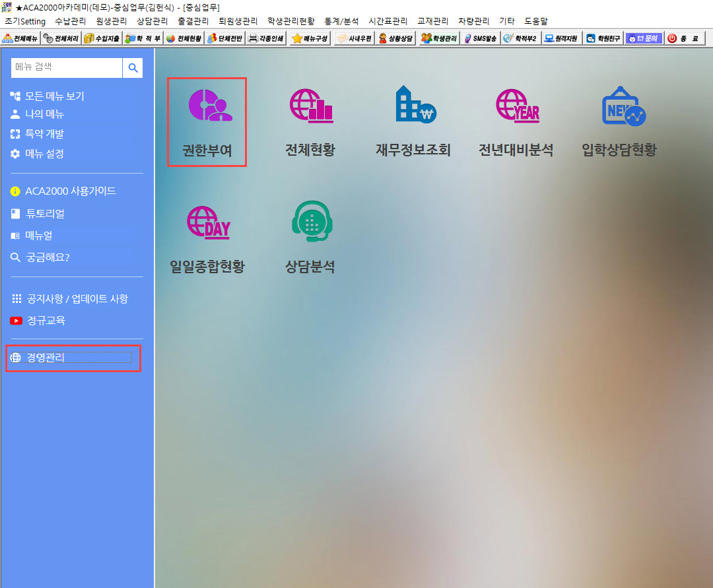The width and height of the screenshot is (713, 588).
Task: Open the 입학상담현황 admission consult icon
Action: click(619, 106)
